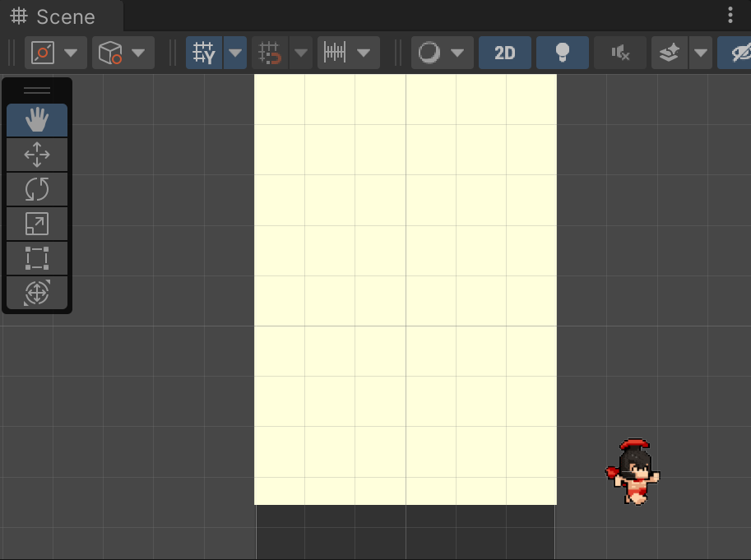Open the handle rotation dropdown arrow
Viewport: 751px width, 560px height.
[138, 52]
